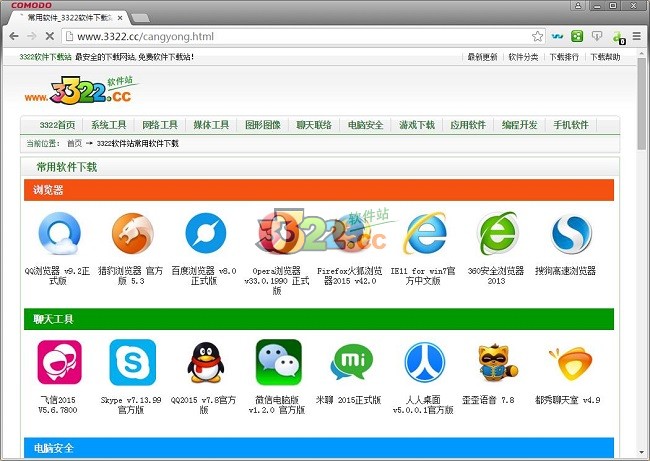
Task: Open a new browser tab
Action: (141, 18)
